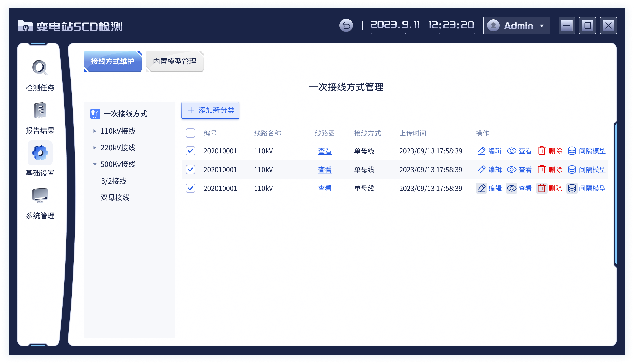
Task: Click the 线路名称 column header
Action: point(268,133)
